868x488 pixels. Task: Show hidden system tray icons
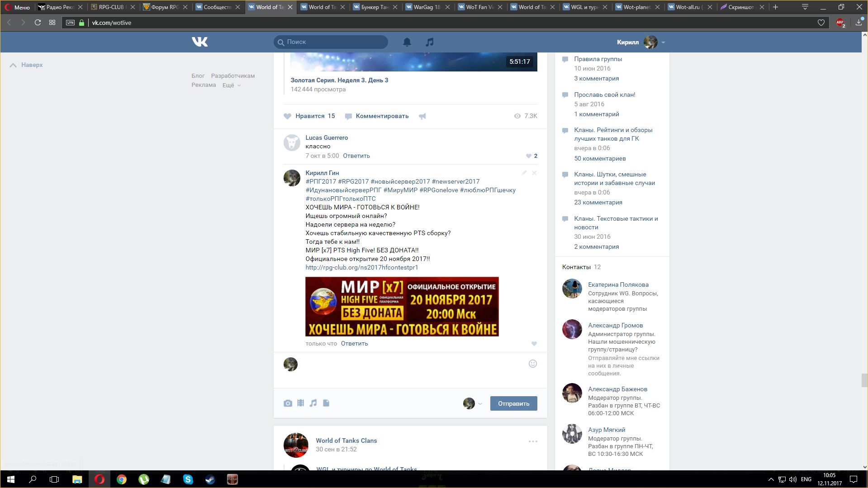[771, 479]
